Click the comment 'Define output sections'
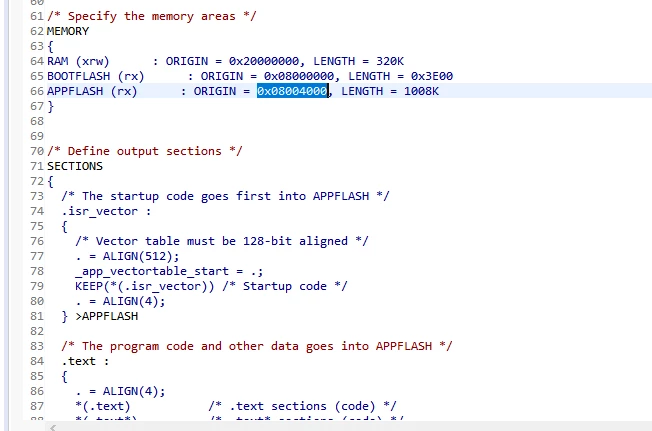The width and height of the screenshot is (652, 431). (x=145, y=151)
